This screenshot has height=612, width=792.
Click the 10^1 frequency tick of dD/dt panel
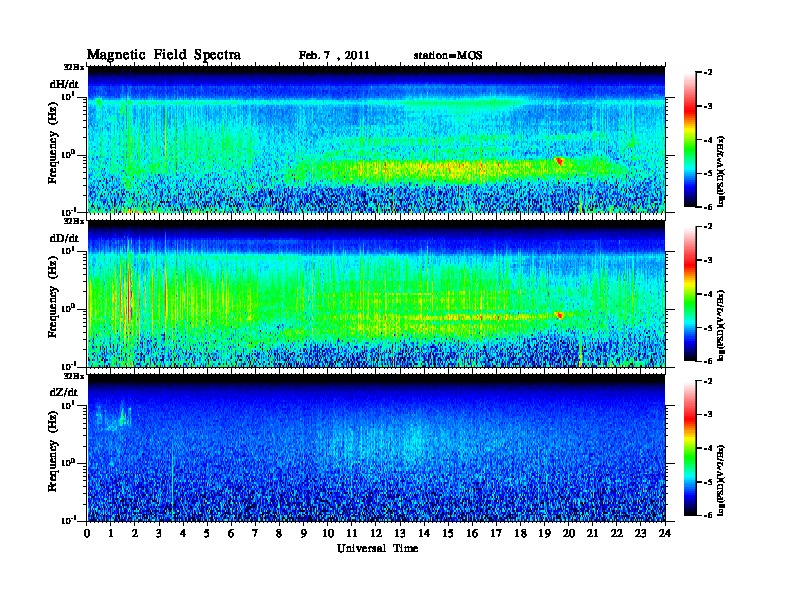coord(68,250)
